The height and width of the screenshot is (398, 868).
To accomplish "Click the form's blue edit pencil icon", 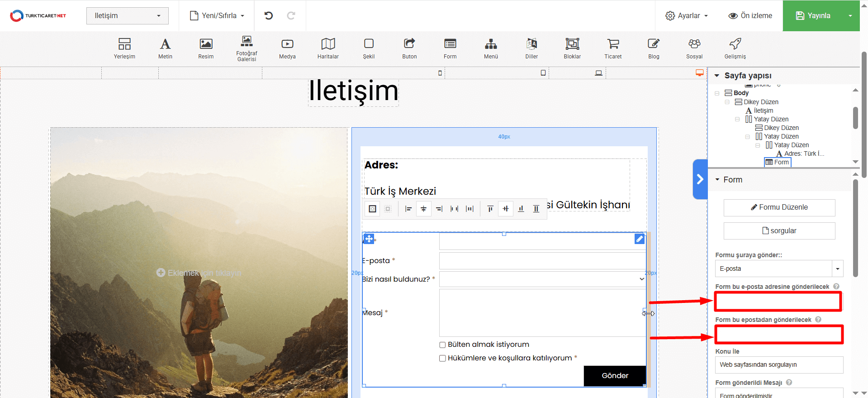I will click(x=639, y=239).
